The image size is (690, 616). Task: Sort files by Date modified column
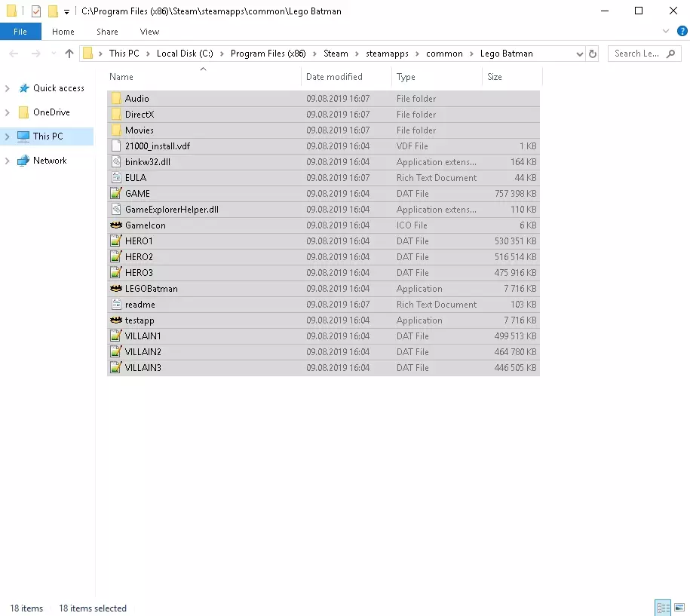[334, 77]
